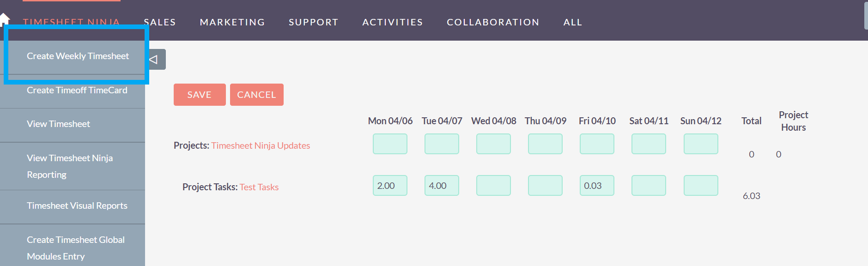868x266 pixels.
Task: Open Create Timesheet Global Modules Entry
Action: tap(76, 248)
